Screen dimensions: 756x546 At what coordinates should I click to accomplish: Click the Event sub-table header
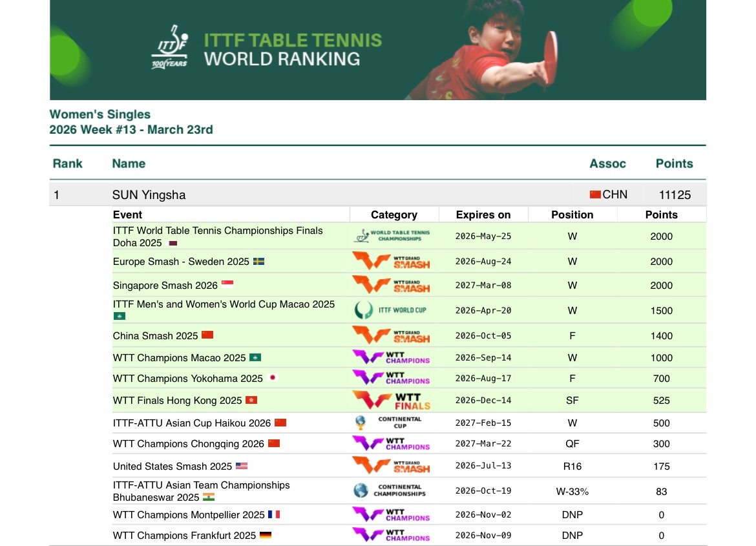coord(127,215)
